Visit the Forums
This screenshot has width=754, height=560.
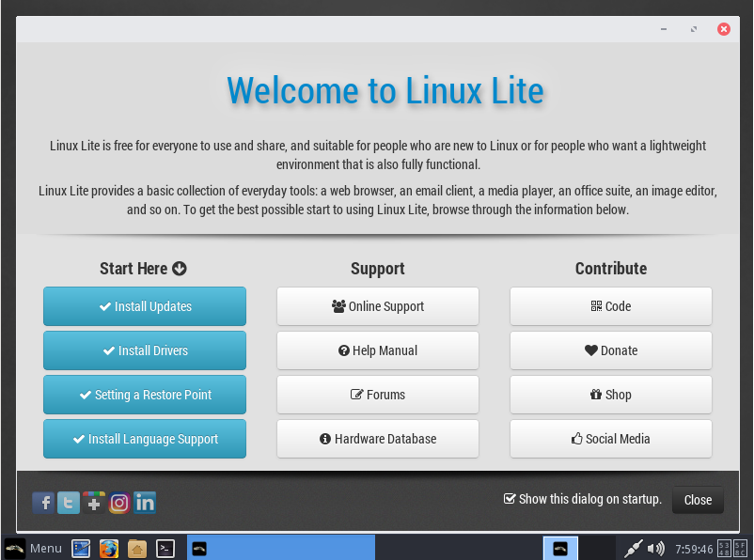point(378,395)
